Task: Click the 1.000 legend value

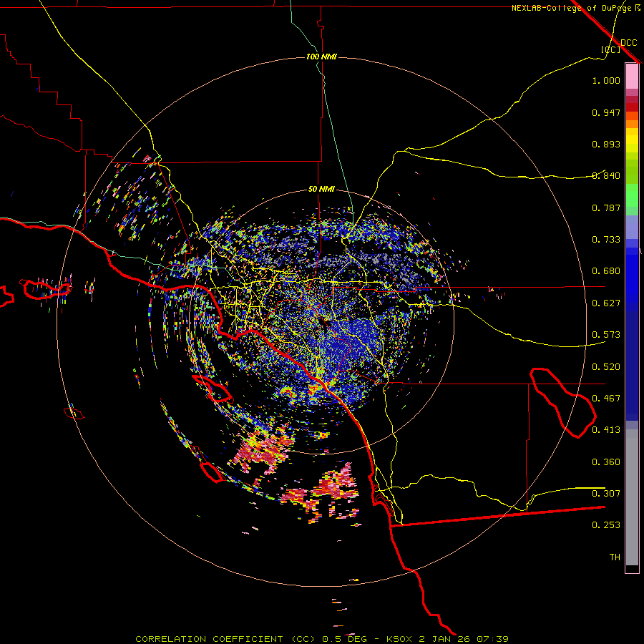Action: [606, 80]
